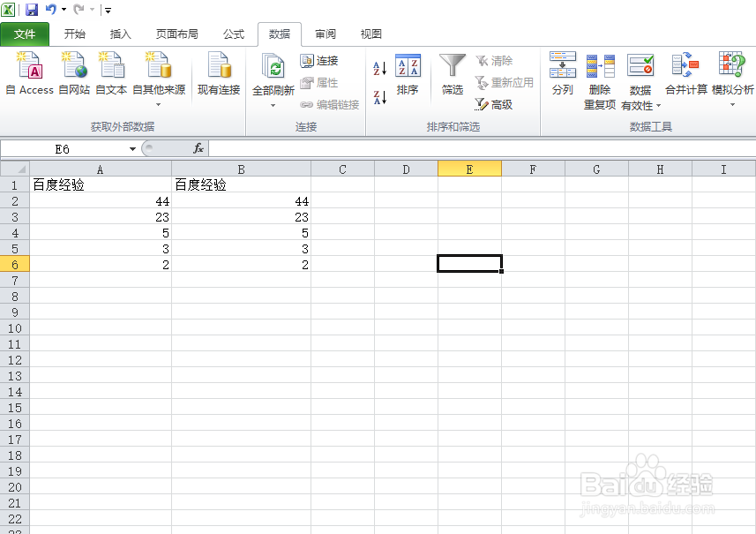Select row 20 header
The width and height of the screenshot is (756, 534).
(14, 487)
